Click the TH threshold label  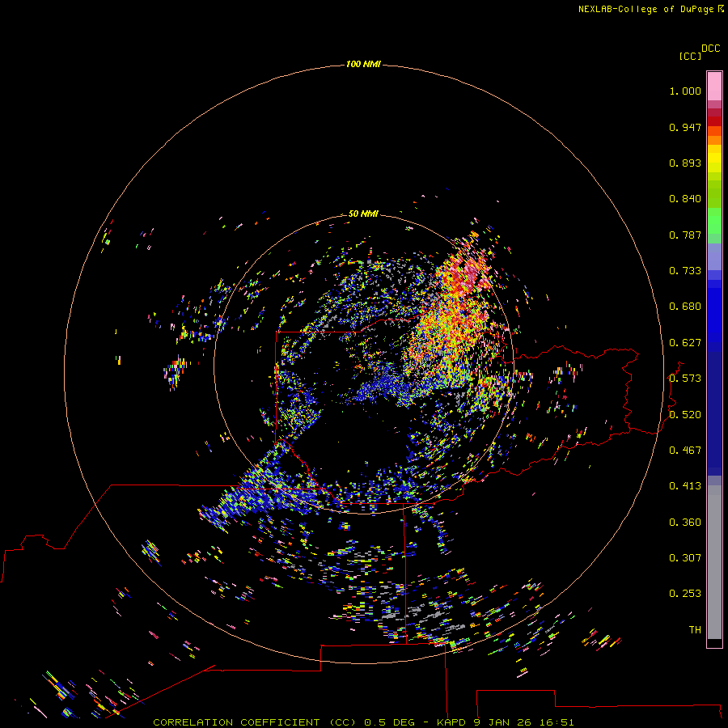coord(695,630)
